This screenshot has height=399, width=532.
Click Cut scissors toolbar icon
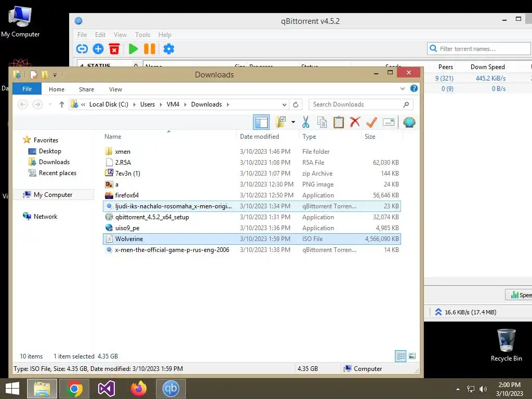305,122
